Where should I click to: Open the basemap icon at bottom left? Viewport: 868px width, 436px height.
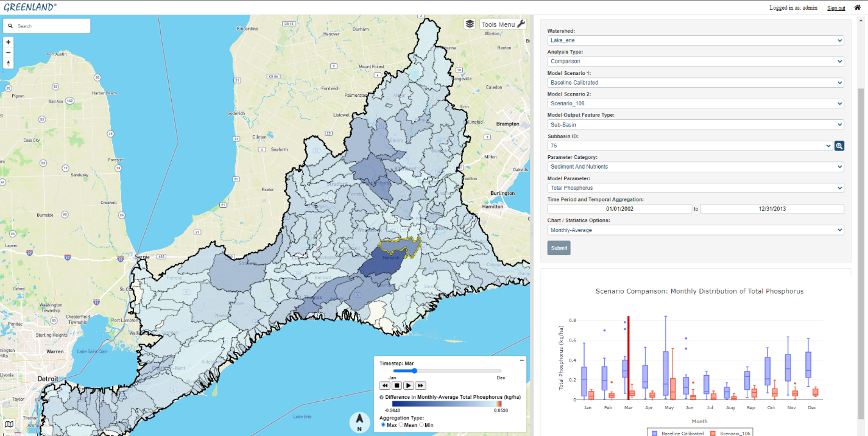(9, 424)
